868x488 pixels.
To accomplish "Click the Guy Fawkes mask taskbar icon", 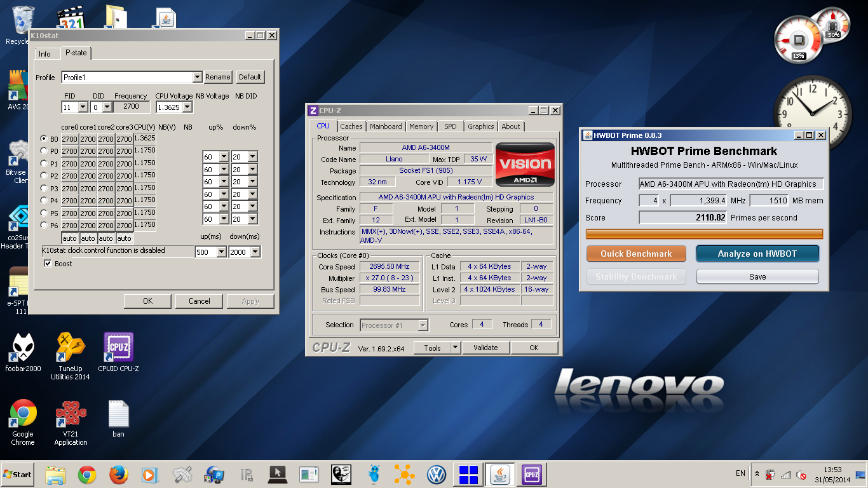I will coord(341,475).
